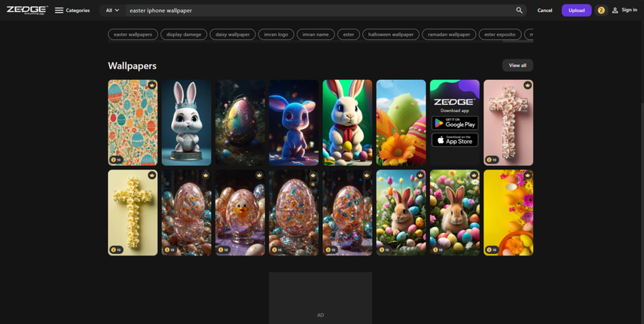Get the app on Google Play
The image size is (644, 324).
(x=455, y=123)
